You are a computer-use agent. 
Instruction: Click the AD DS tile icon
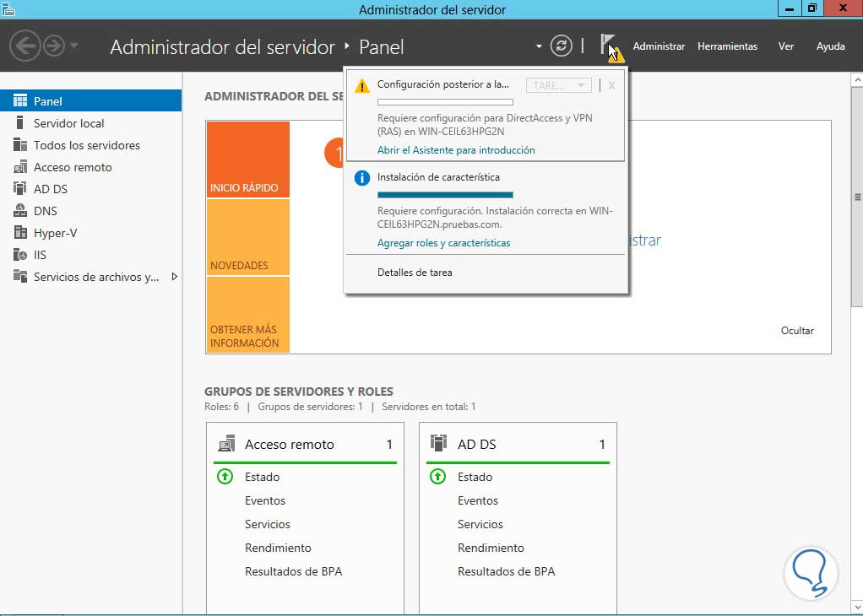[x=438, y=443]
